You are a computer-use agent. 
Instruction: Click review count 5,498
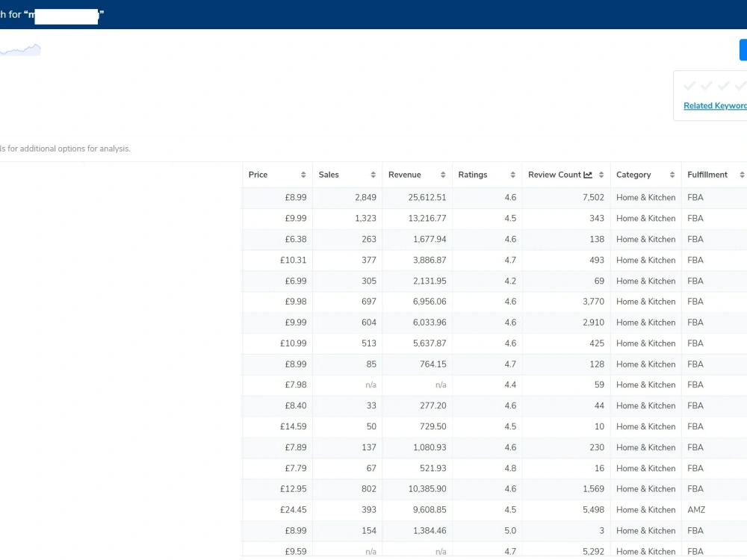593,510
